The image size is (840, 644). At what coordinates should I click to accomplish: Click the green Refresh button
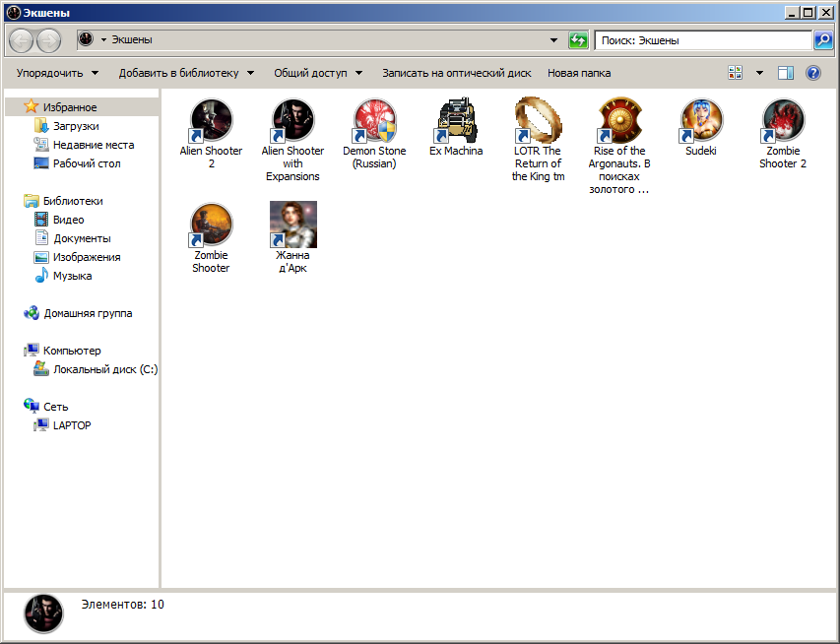point(579,40)
